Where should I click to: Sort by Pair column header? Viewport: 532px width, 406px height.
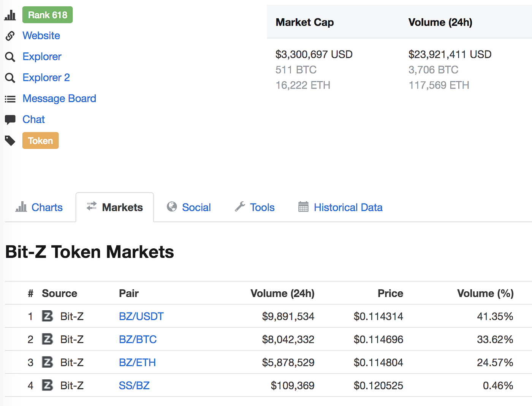[129, 293]
